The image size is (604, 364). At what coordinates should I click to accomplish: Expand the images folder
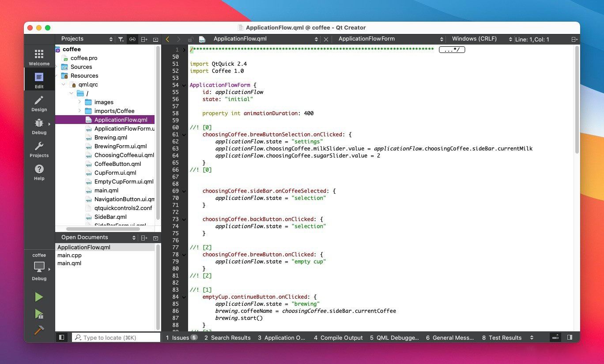pos(79,102)
